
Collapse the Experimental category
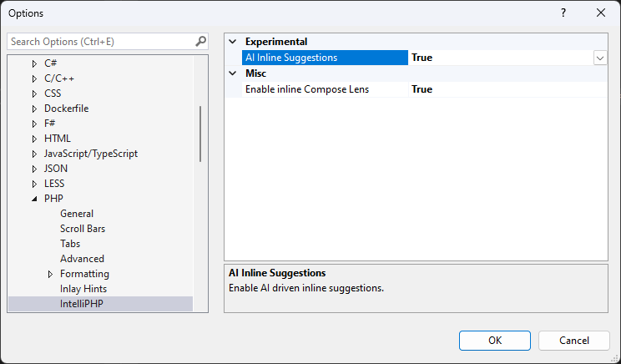pos(233,42)
